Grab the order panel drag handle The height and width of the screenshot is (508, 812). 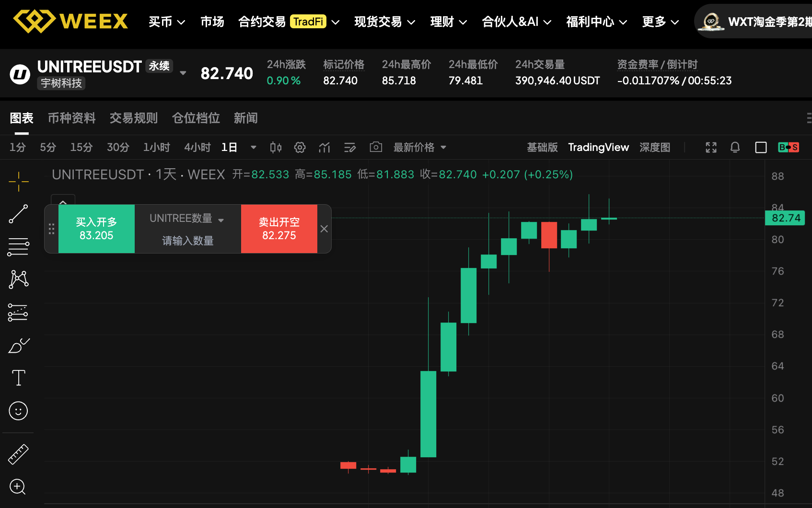51,229
